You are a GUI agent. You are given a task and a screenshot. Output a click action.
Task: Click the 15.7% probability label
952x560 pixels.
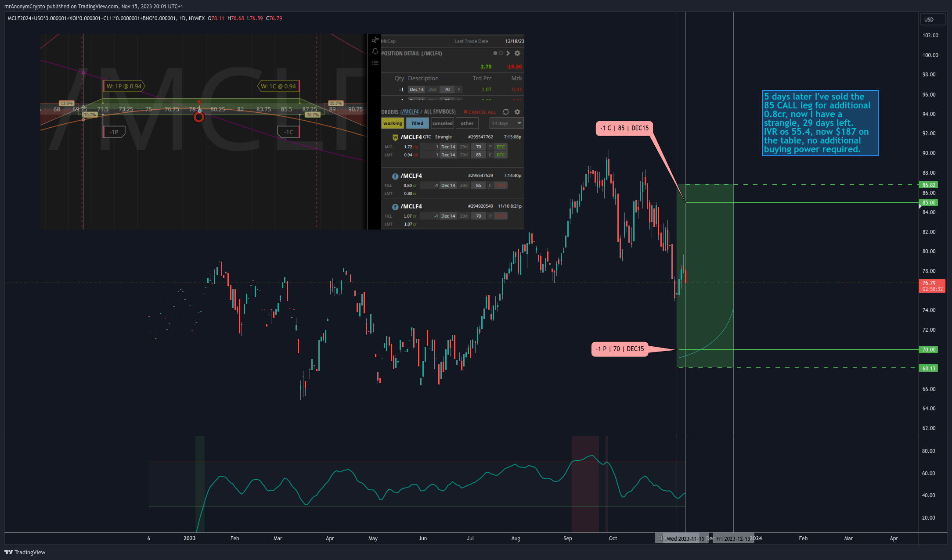[x=335, y=103]
